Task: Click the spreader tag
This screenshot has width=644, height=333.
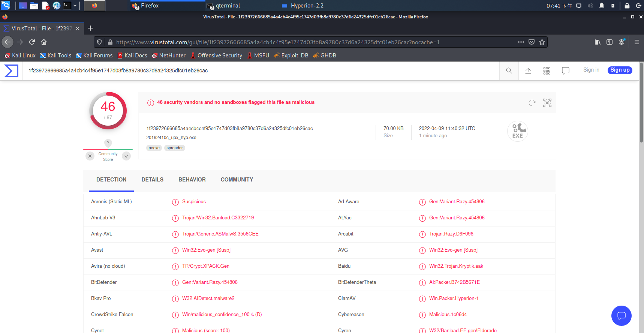Action: 175,148
